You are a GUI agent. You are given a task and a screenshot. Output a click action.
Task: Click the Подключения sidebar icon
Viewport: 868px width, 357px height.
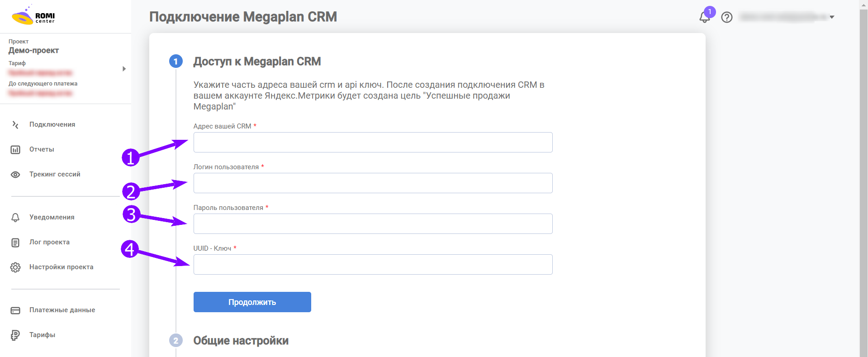(15, 124)
